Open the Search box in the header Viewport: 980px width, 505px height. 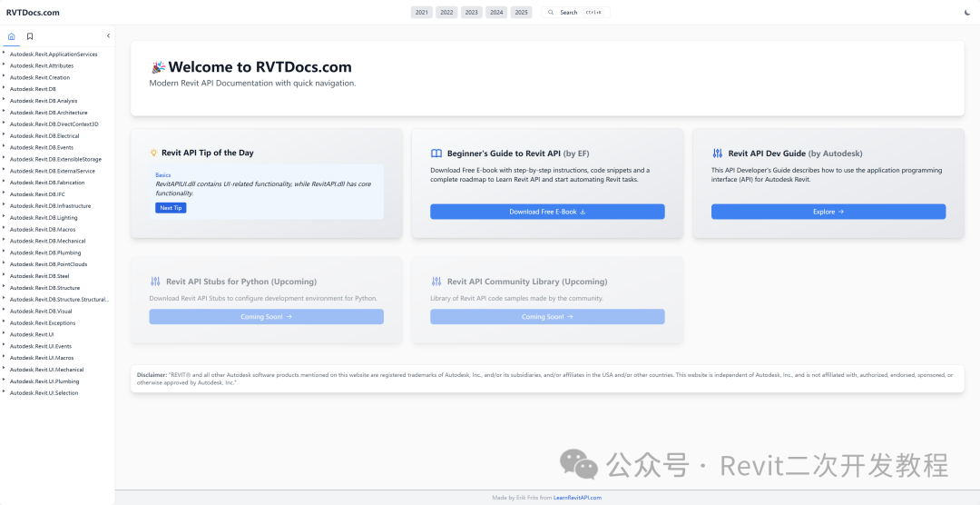(x=575, y=13)
